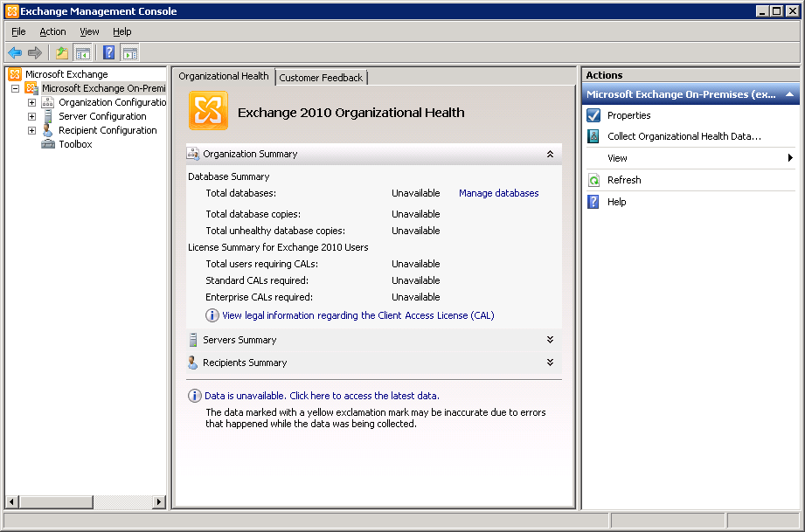The image size is (805, 532).
Task: Click Help label in the Actions pane
Action: click(616, 202)
